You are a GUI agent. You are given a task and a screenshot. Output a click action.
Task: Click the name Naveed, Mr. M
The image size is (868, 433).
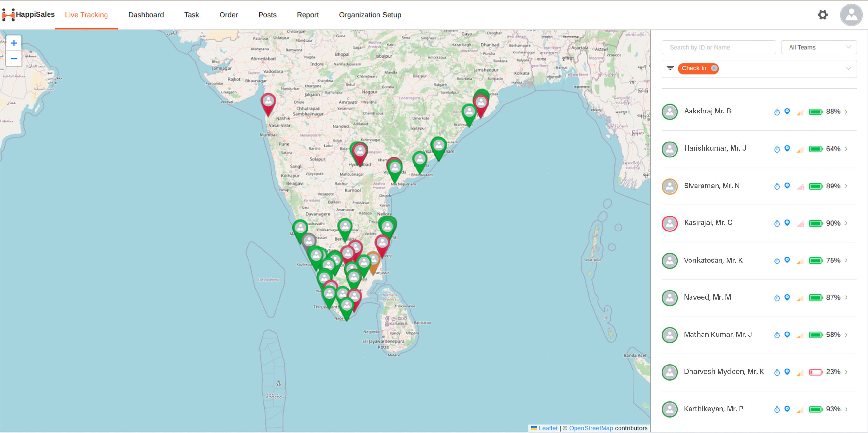point(707,297)
